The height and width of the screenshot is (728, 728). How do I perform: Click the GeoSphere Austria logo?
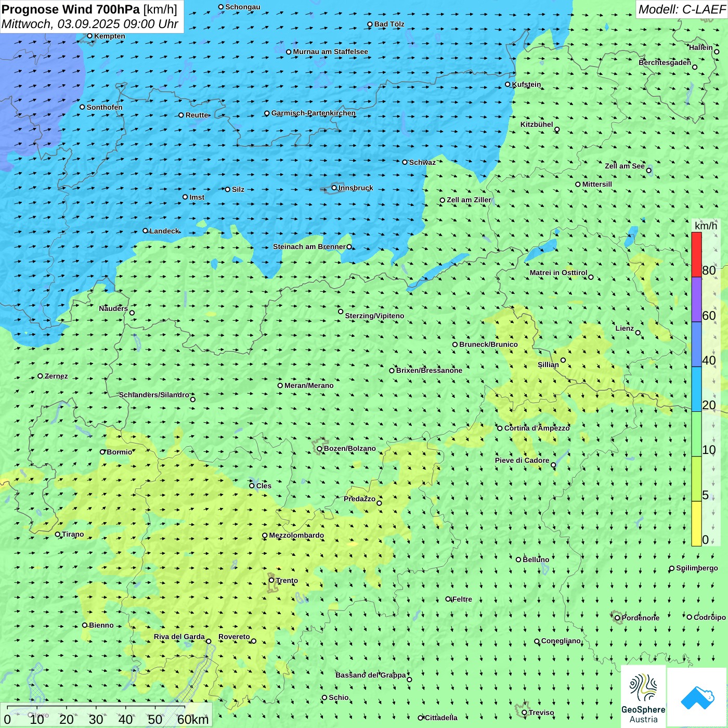click(x=643, y=697)
